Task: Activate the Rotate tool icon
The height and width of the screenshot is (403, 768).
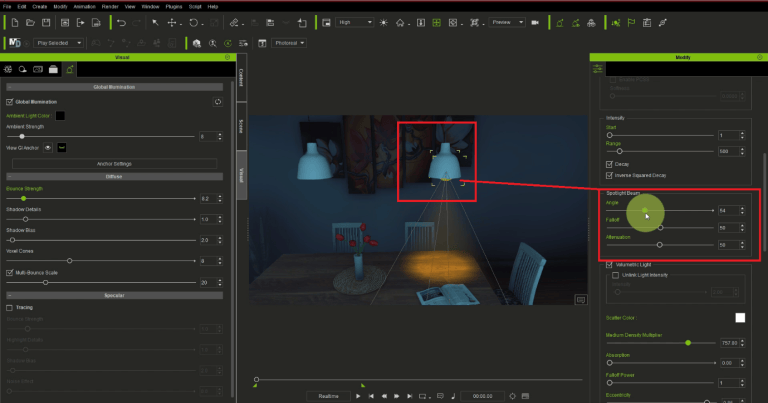Action: point(193,23)
